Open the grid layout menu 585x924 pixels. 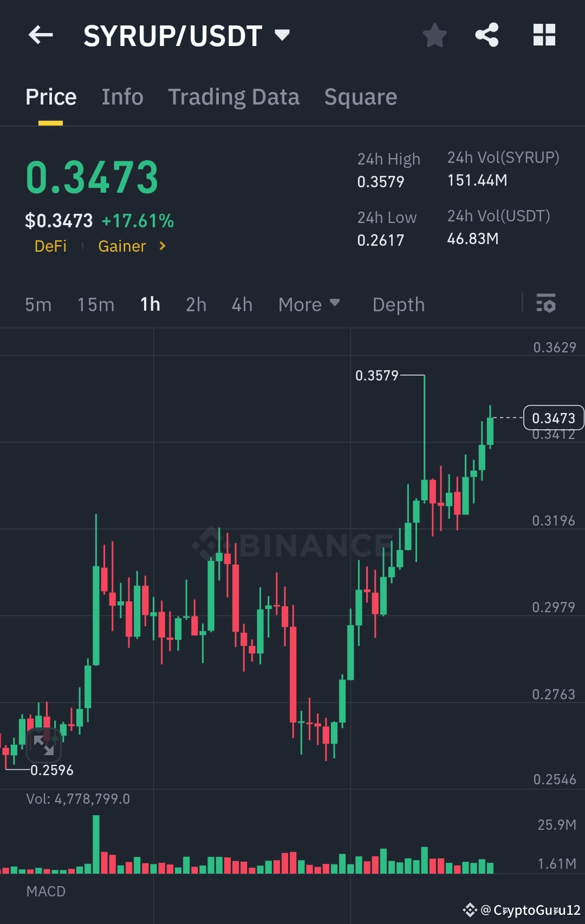click(x=544, y=35)
